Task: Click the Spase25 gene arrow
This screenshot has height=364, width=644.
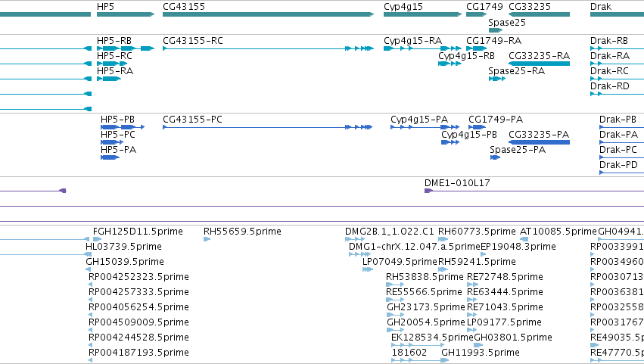Action: (496, 30)
